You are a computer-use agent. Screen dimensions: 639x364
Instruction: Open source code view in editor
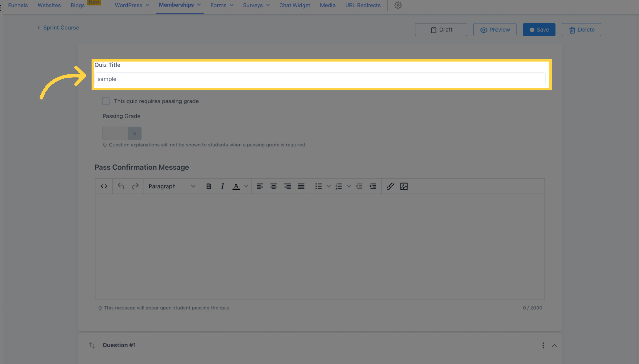coord(104,186)
